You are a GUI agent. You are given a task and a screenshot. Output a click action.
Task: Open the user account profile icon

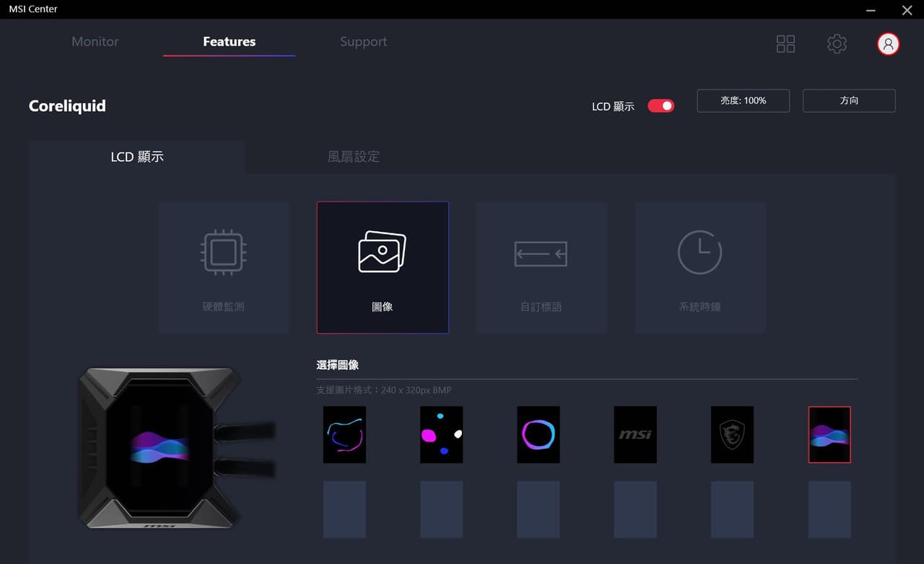pos(888,44)
